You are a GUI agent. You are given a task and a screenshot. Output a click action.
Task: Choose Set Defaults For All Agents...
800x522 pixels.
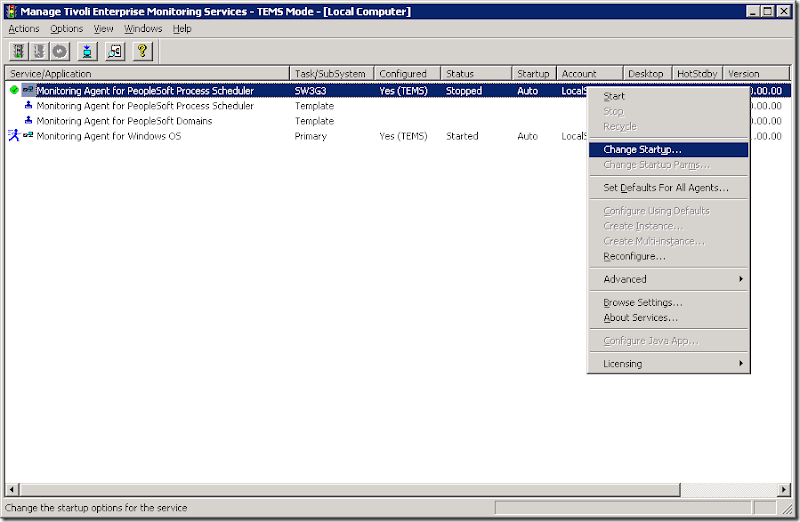tap(668, 188)
